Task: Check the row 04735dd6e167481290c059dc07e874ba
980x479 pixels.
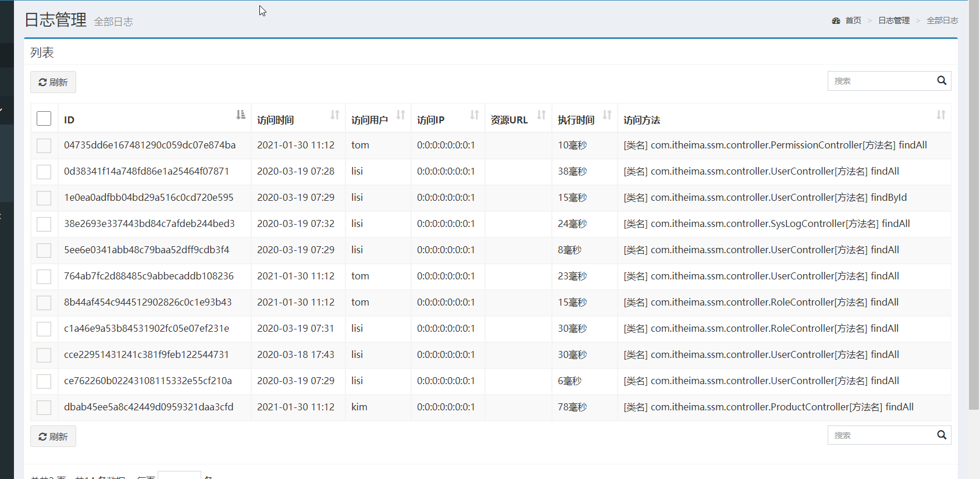Action: [44, 146]
